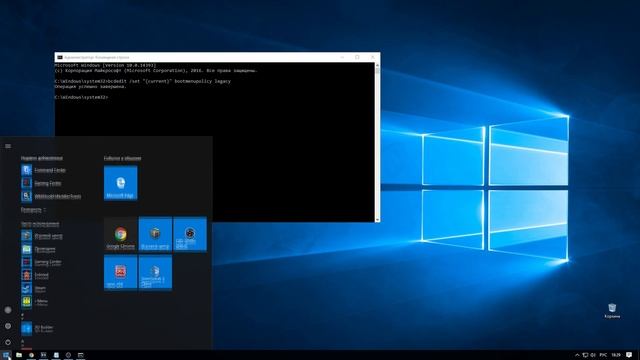Image resolution: width=640 pixels, height=360 pixels.
Task: Open the Action Center notification icon
Action: pos(629,355)
